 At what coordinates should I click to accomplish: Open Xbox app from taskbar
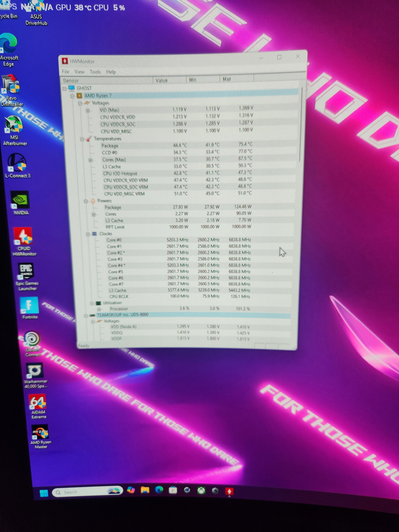coord(201,490)
